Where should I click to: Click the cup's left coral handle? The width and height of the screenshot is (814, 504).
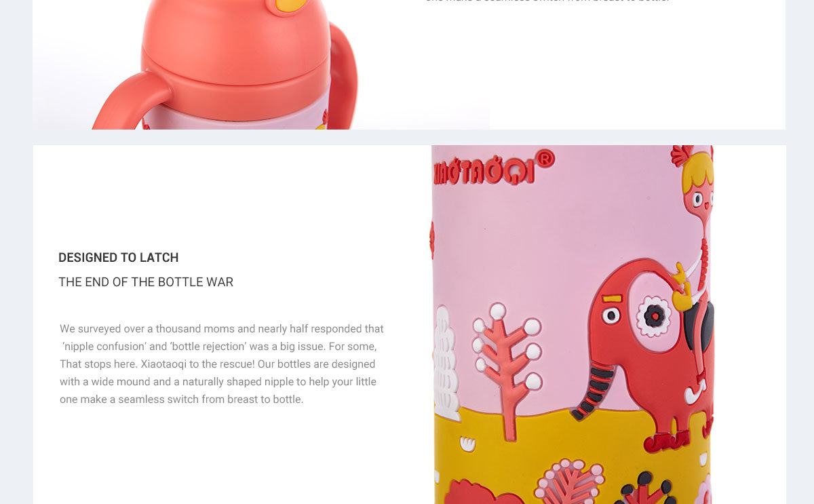point(129,102)
